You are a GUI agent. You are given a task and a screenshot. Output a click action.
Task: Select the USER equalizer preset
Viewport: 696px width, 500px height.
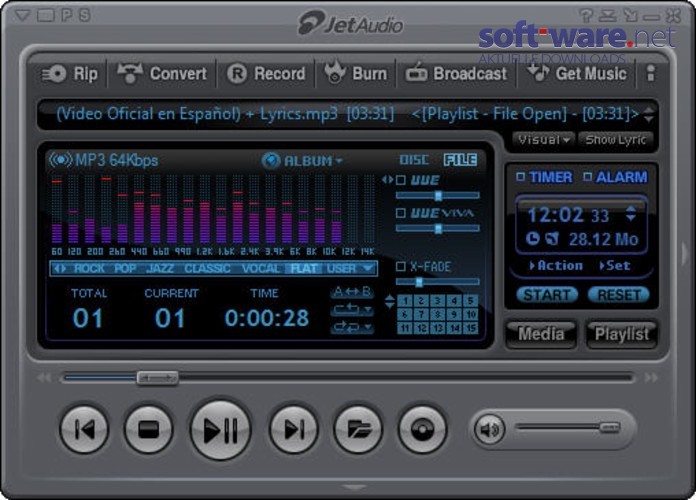(341, 269)
